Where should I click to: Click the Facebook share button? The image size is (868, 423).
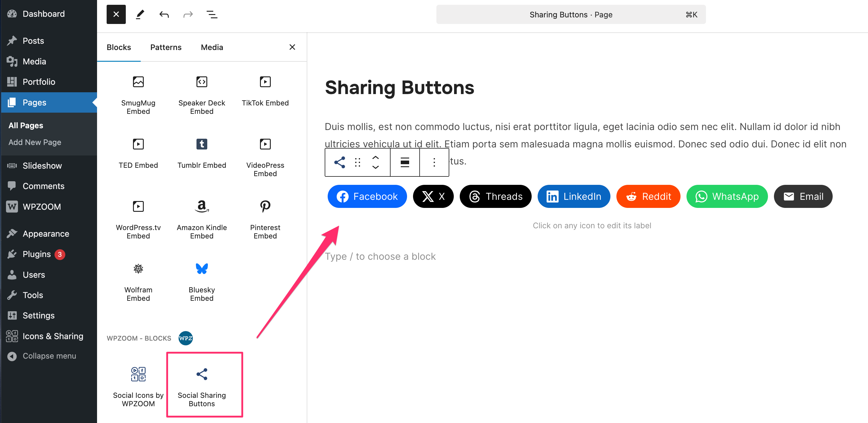367,196
